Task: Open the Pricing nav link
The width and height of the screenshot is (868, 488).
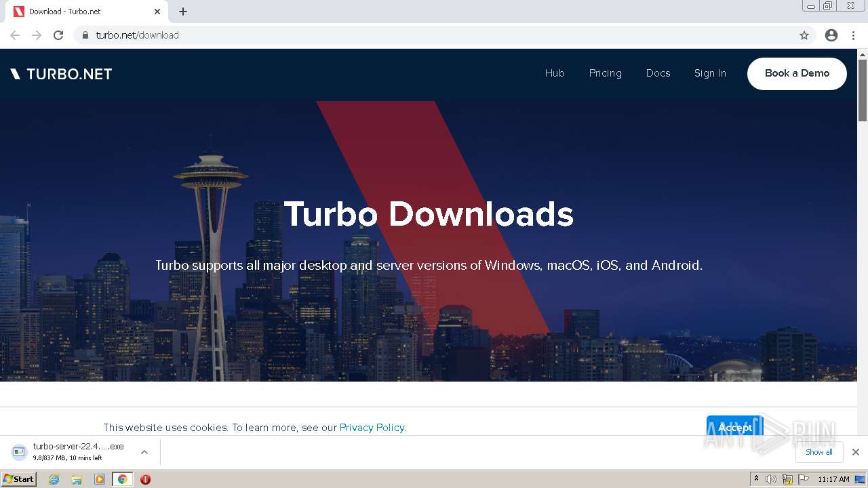Action: (606, 73)
